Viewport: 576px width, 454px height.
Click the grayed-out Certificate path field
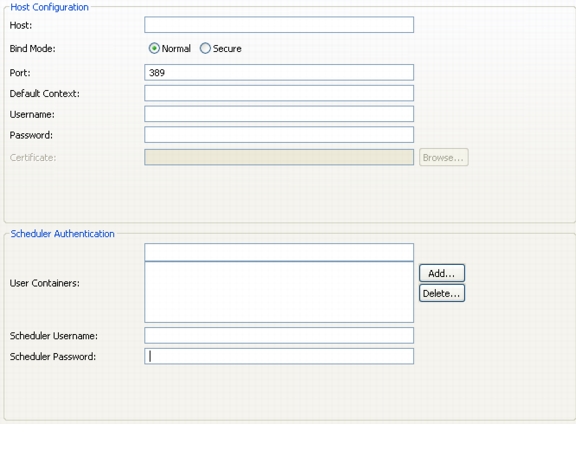coord(279,157)
